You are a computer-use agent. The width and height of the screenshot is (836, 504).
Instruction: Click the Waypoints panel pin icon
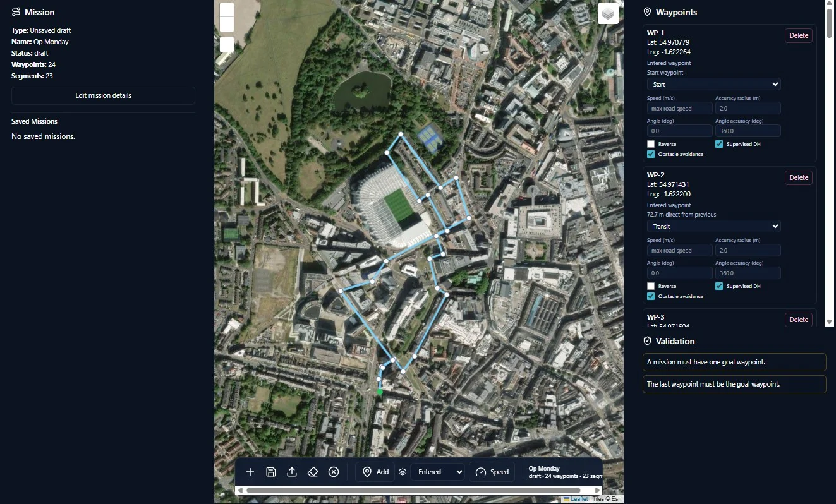(647, 12)
